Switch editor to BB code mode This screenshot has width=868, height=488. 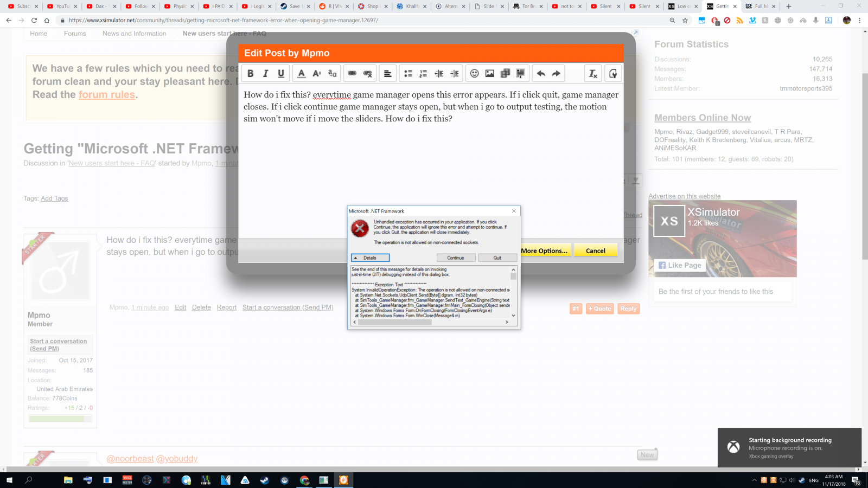tap(613, 74)
